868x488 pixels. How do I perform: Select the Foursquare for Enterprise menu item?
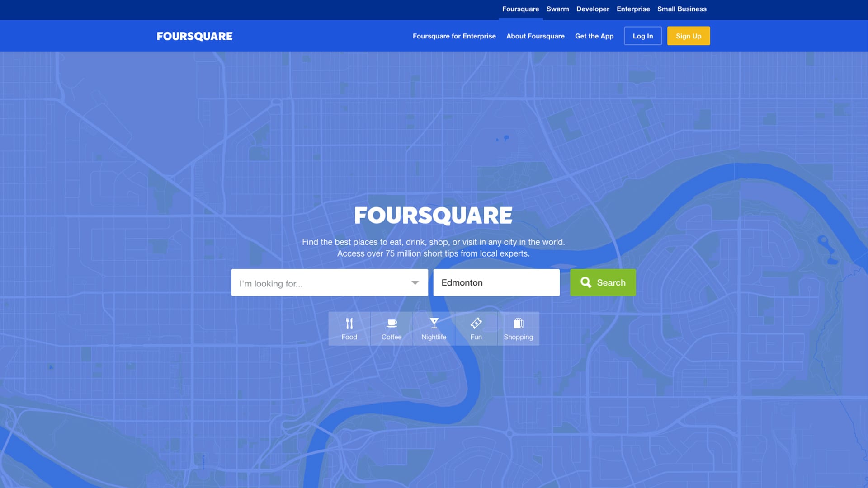tap(454, 36)
